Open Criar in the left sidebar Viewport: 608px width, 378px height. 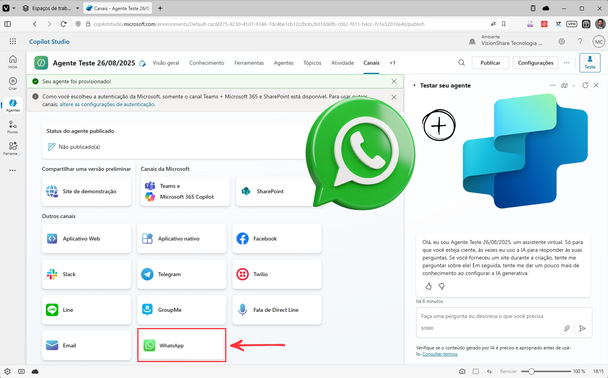coord(13,83)
